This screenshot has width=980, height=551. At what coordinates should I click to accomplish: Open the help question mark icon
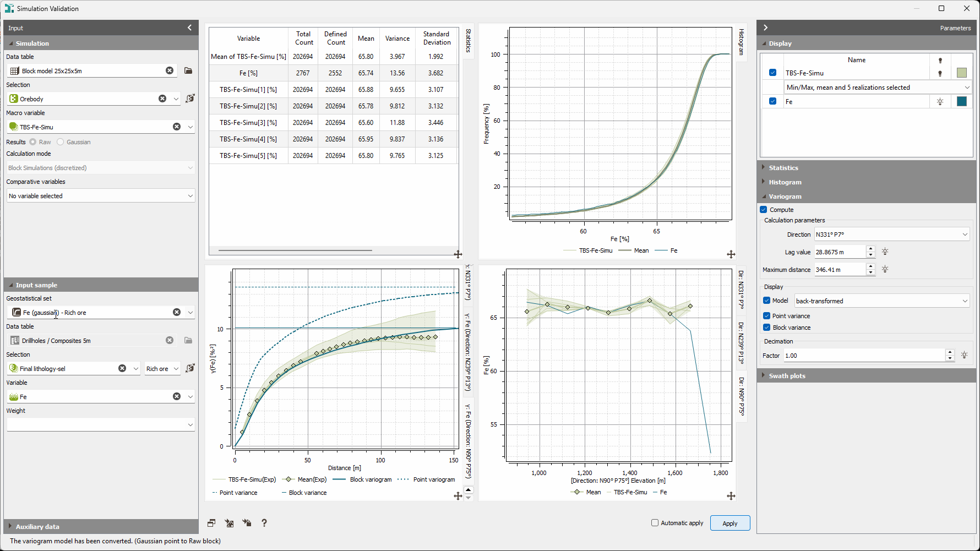[264, 523]
